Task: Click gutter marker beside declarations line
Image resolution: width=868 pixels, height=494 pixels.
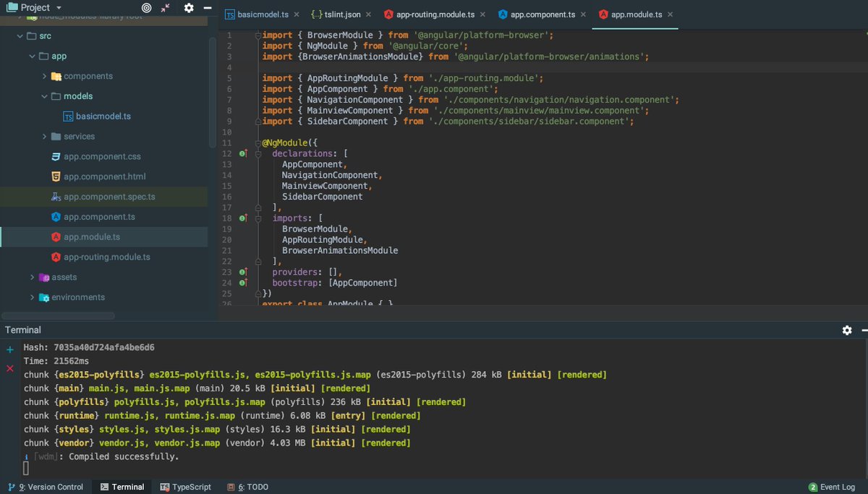Action: pos(244,153)
